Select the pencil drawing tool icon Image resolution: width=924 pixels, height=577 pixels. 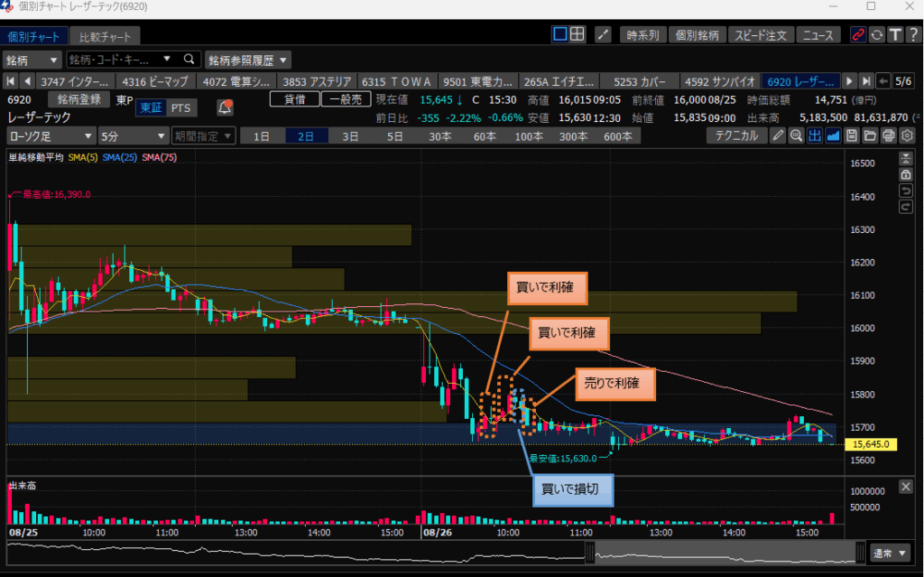point(778,136)
